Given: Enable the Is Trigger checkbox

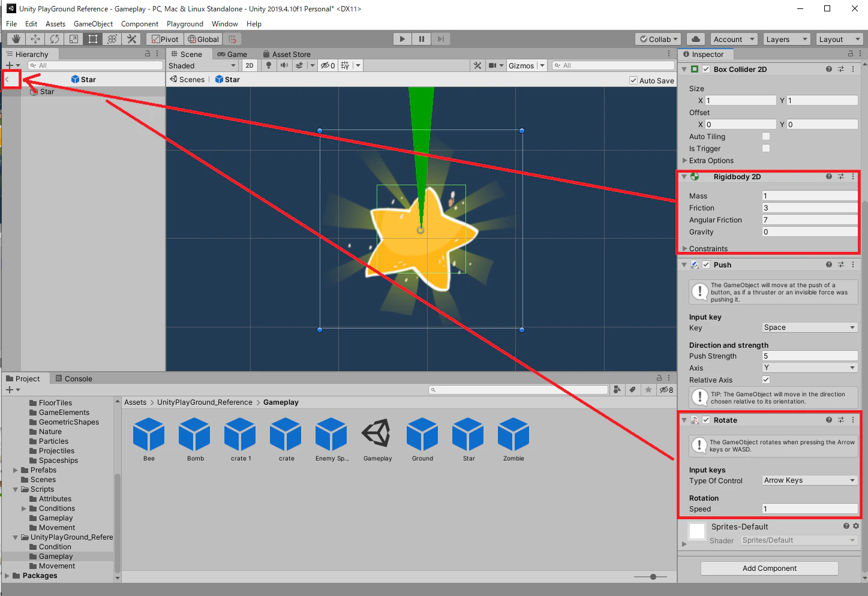Looking at the screenshot, I should click(x=766, y=148).
